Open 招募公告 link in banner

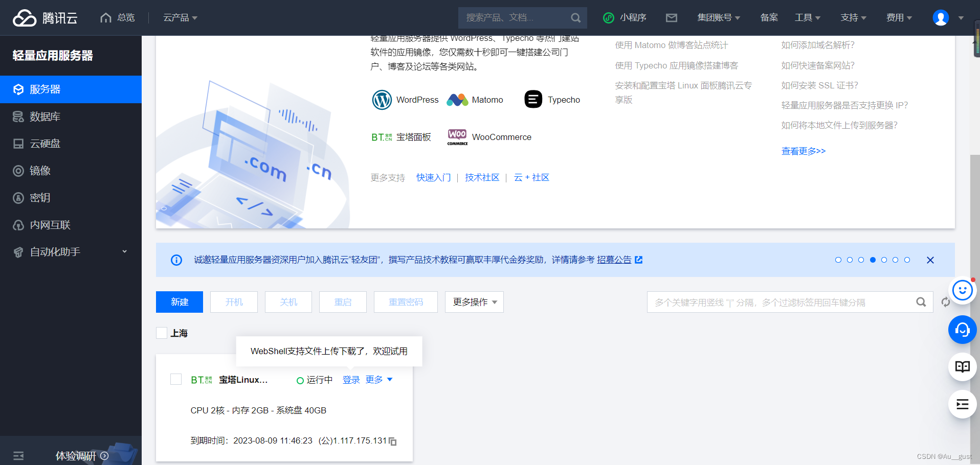pyautogui.click(x=614, y=260)
